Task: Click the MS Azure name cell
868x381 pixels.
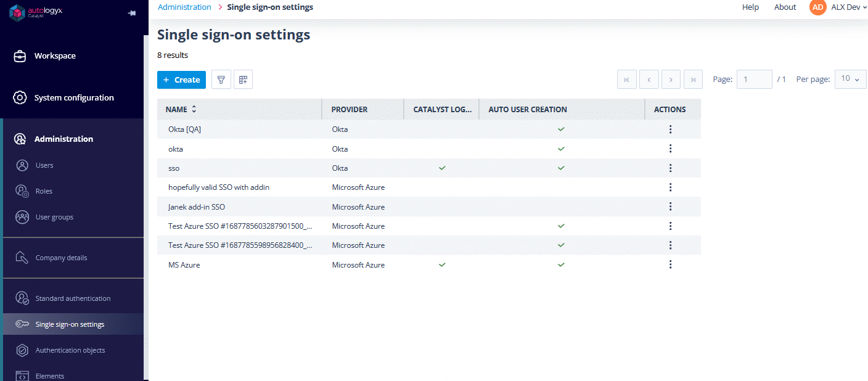Action: click(x=240, y=264)
